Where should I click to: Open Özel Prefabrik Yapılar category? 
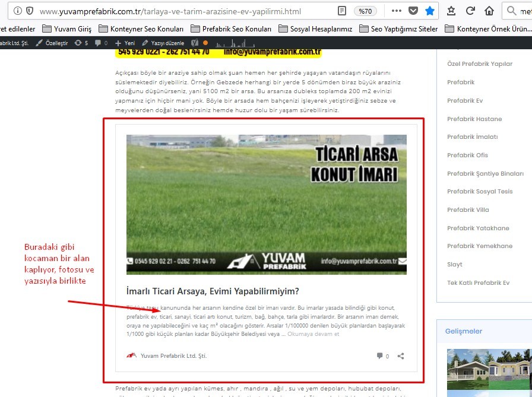point(479,63)
